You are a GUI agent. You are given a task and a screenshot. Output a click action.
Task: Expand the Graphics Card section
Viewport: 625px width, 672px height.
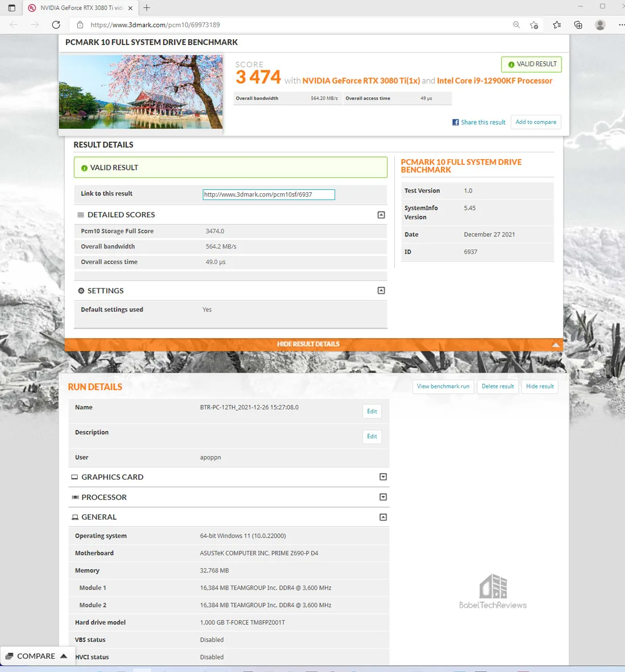coord(383,477)
